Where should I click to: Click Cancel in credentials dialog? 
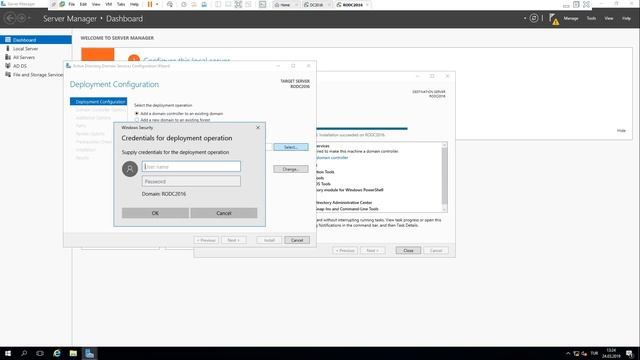[x=224, y=213]
